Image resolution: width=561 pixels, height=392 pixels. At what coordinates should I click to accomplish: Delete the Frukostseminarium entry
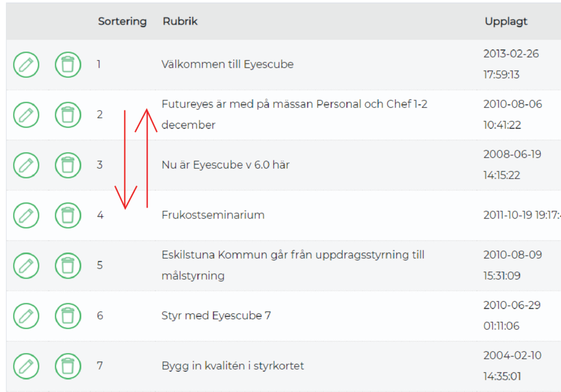coord(68,215)
